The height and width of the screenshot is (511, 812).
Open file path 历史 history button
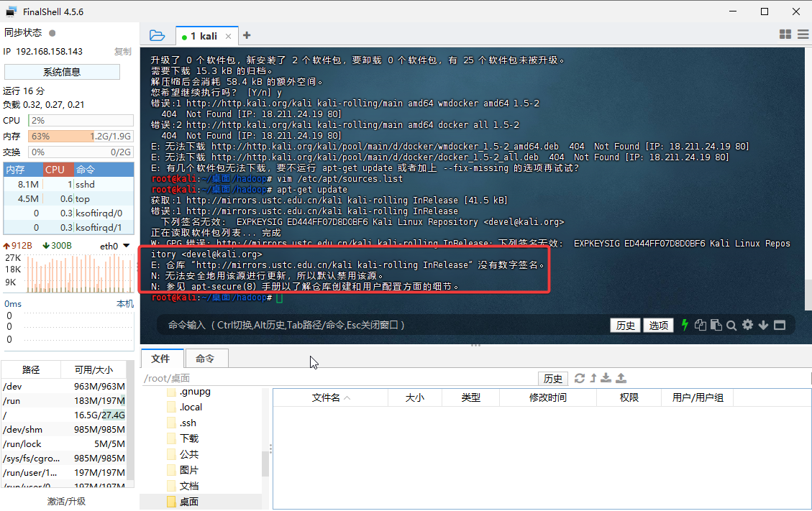tap(552, 379)
